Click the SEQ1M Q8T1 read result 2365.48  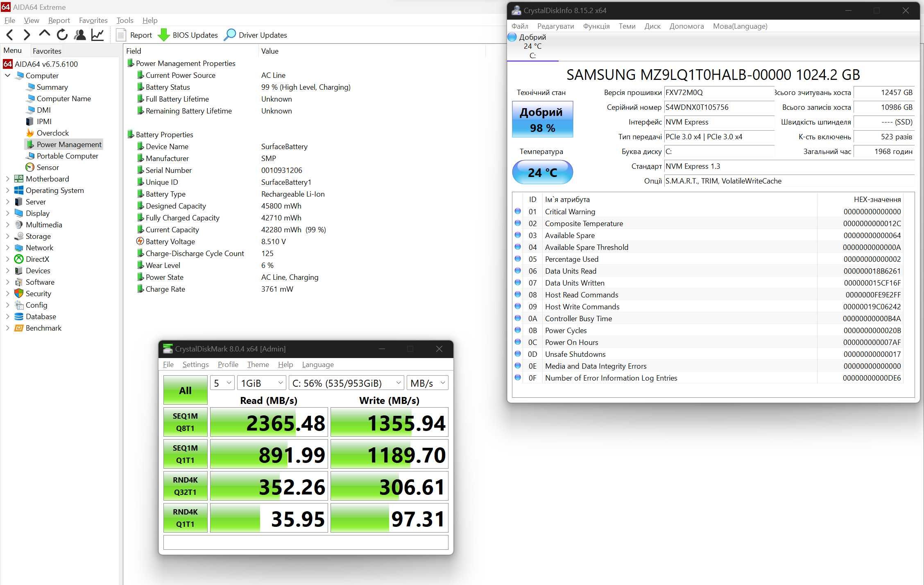(269, 422)
